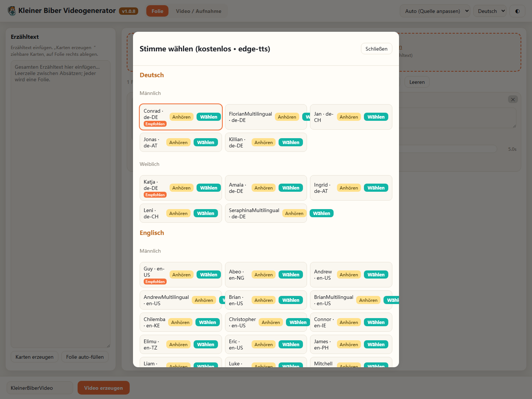
Task: Start rendering with Video erzeugen
Action: pos(103,388)
